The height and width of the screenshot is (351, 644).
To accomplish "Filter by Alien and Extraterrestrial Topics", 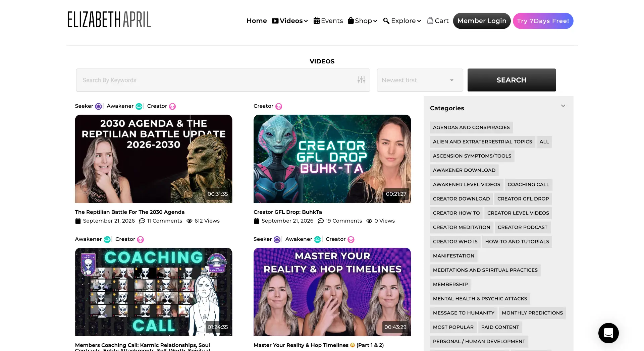I will 482,142.
